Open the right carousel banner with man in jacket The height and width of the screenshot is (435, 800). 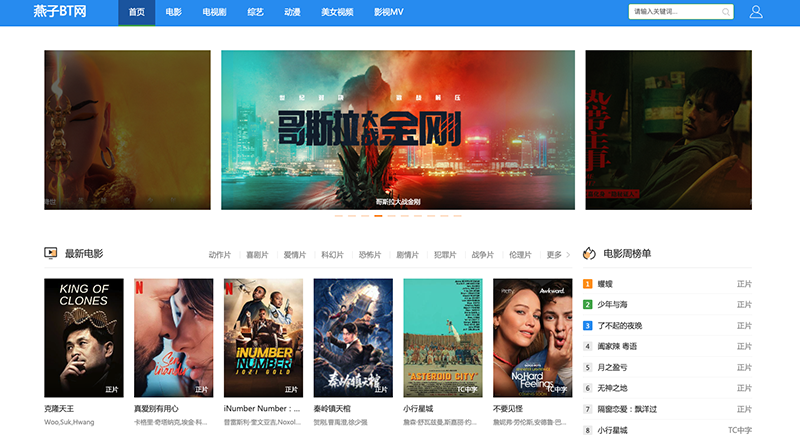click(x=668, y=130)
